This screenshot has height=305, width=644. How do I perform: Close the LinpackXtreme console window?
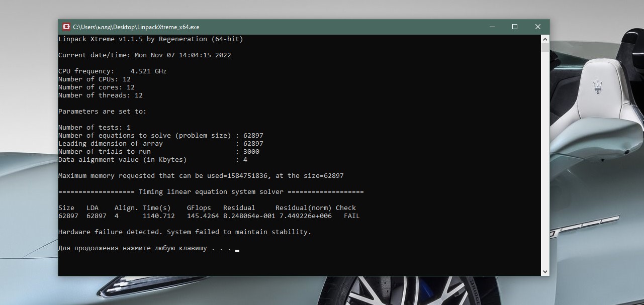(x=538, y=27)
